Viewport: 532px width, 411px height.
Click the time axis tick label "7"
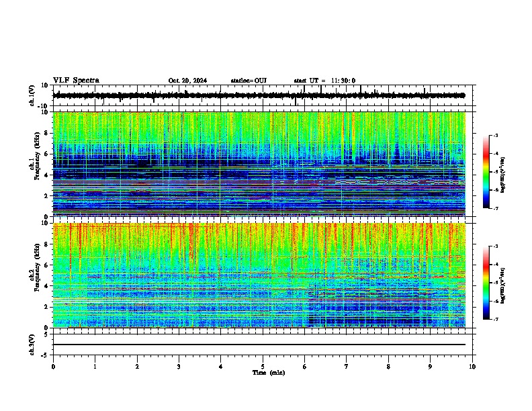point(347,367)
